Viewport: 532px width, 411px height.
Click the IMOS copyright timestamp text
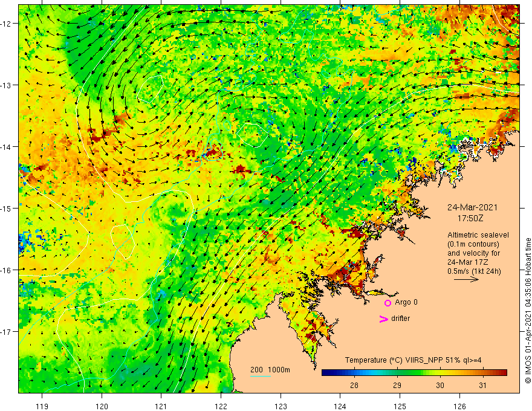pyautogui.click(x=528, y=311)
